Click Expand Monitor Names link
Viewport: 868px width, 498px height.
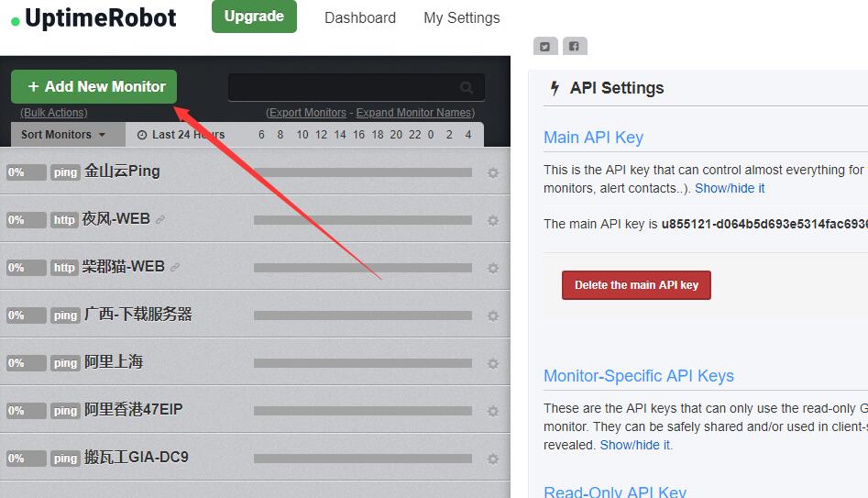415,113
